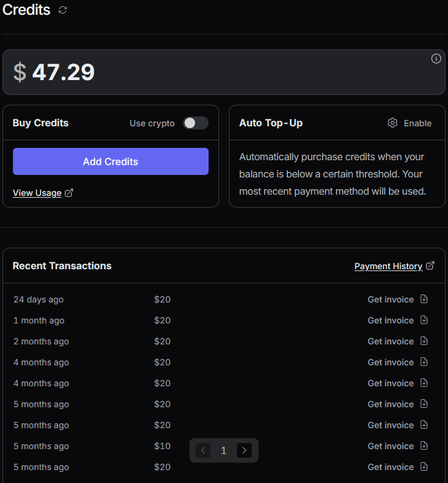
Task: Select the $47.29 balance amount
Action: [54, 72]
